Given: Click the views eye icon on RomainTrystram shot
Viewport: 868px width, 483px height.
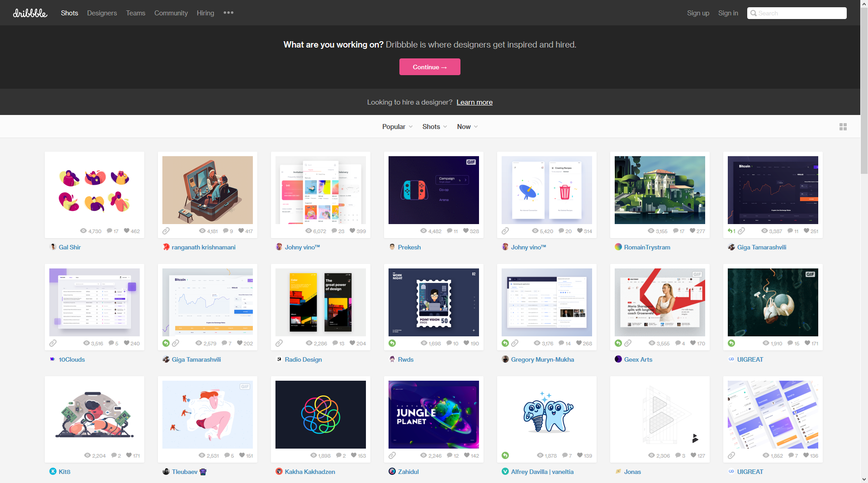Looking at the screenshot, I should point(651,231).
